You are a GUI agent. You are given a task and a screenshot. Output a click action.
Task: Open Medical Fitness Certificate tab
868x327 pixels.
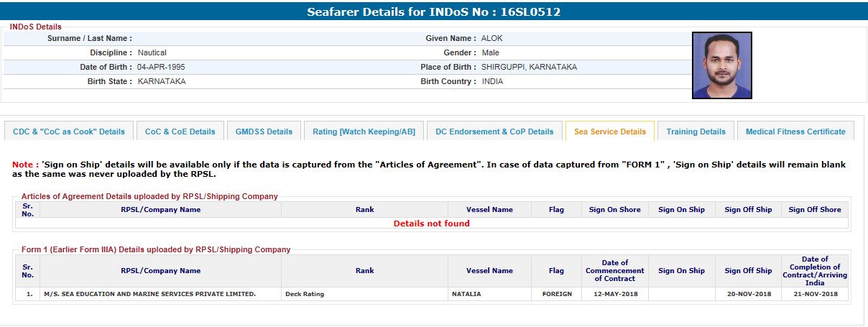tap(795, 132)
